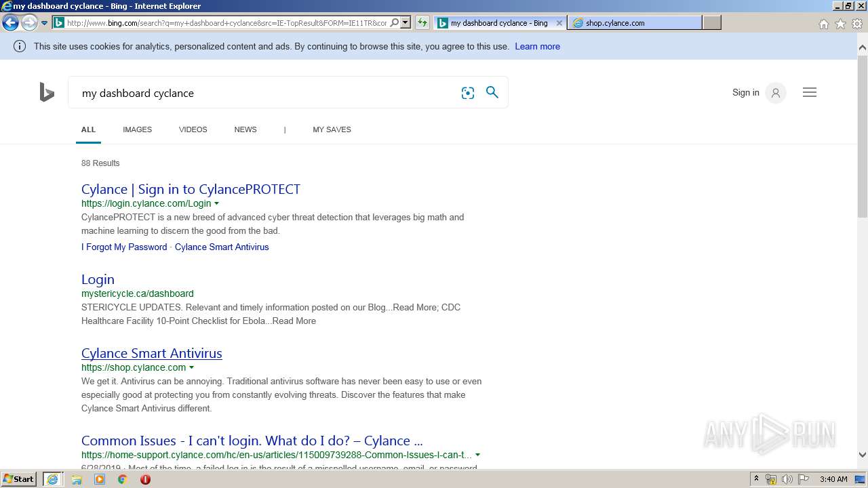868x488 pixels.
Task: Open the Cylance Smart Antivirus result title
Action: coord(151,353)
